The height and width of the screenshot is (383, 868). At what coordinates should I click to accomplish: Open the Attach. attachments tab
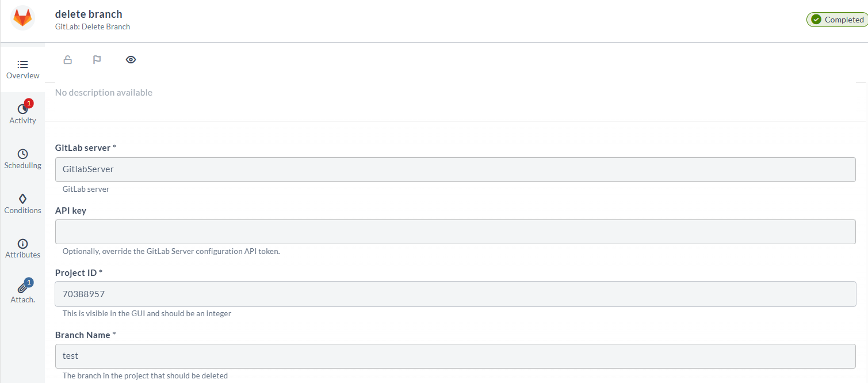(x=22, y=293)
